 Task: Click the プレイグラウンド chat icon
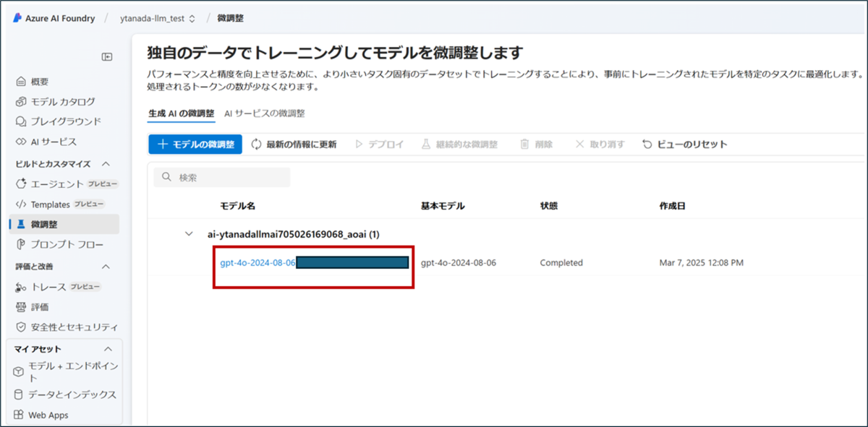[21, 121]
